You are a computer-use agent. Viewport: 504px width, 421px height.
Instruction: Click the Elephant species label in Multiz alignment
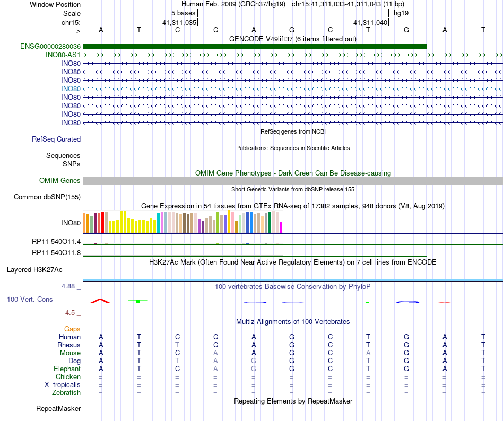coord(67,369)
